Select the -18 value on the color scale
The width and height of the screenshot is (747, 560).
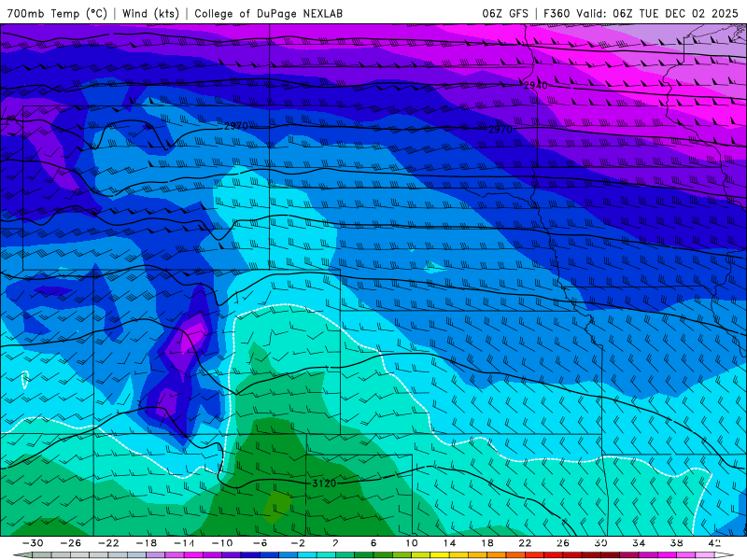[x=147, y=543]
